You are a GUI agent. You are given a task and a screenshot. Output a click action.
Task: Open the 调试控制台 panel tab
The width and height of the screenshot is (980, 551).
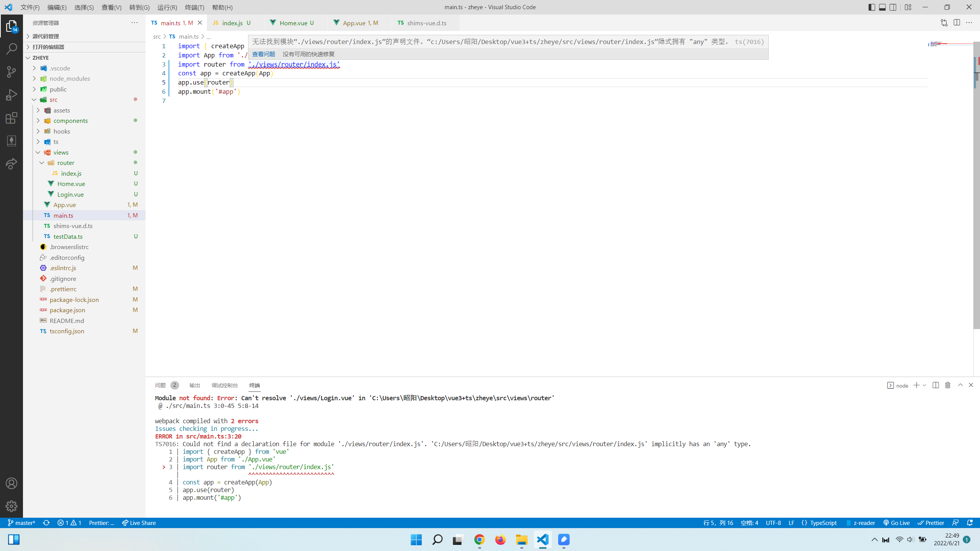pos(225,385)
